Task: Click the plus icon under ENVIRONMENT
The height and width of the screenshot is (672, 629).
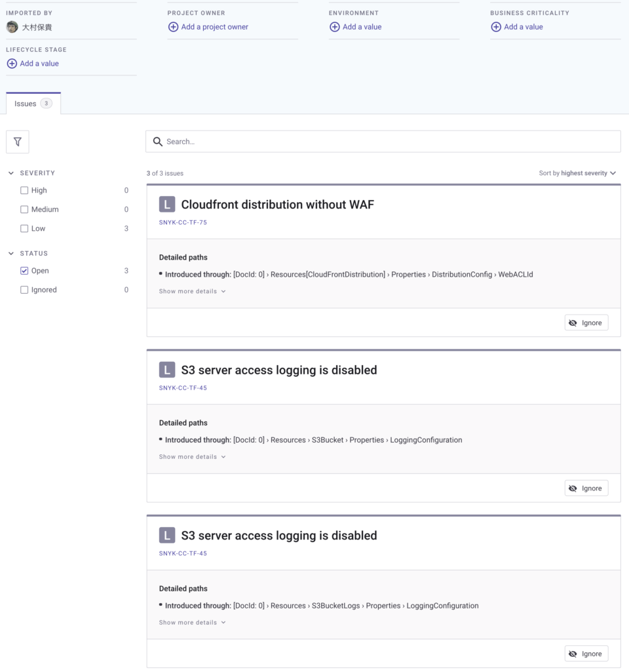Action: (335, 27)
